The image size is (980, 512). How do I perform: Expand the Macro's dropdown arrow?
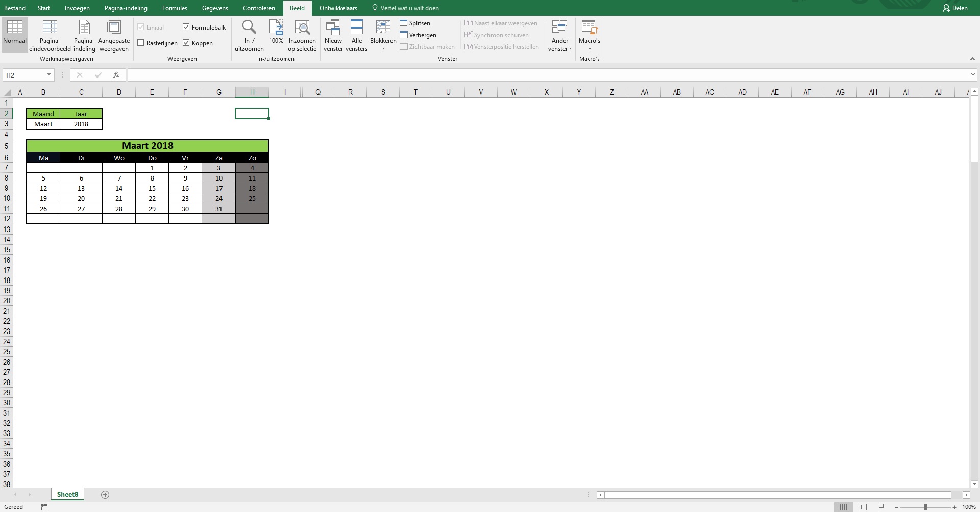click(590, 49)
